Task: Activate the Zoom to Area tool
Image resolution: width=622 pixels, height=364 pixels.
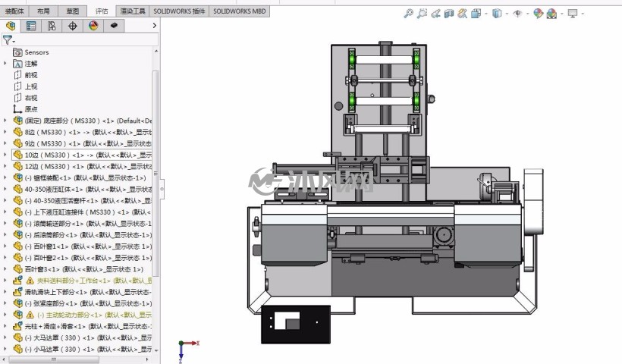Action: click(x=422, y=14)
